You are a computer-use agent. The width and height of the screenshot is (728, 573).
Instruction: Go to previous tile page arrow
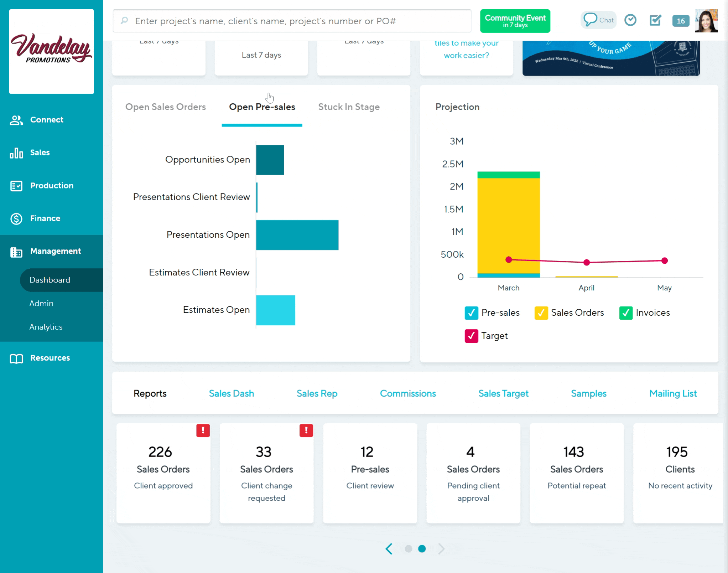[389, 549]
